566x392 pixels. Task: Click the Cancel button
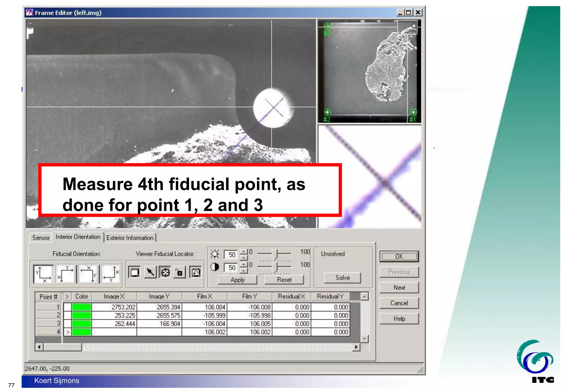pos(399,303)
